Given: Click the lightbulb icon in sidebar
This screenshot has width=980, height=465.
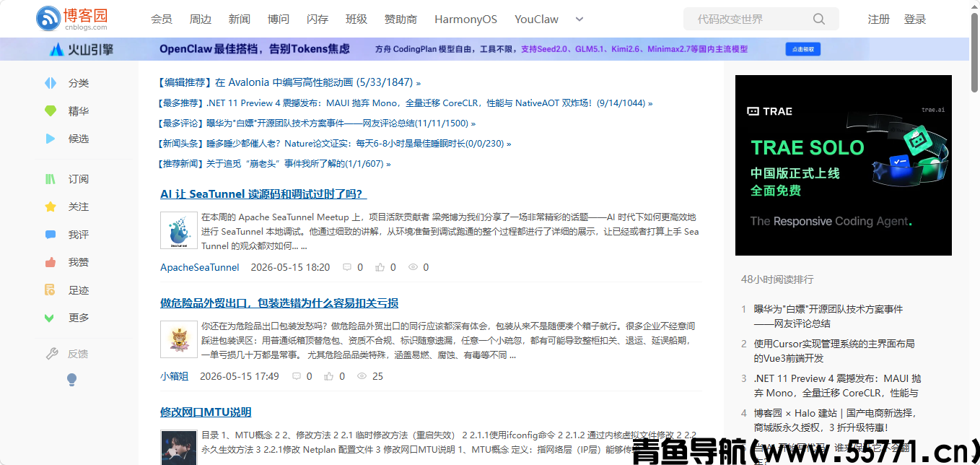Looking at the screenshot, I should pos(71,379).
